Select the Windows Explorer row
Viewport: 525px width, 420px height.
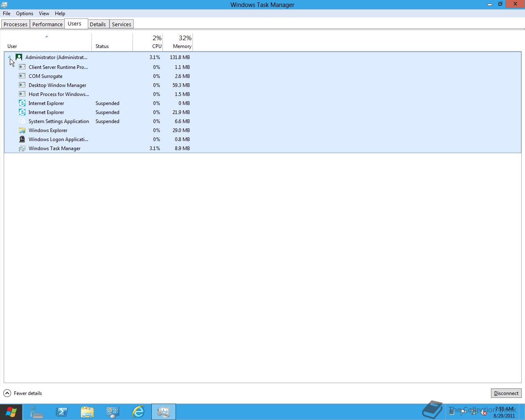click(262, 130)
